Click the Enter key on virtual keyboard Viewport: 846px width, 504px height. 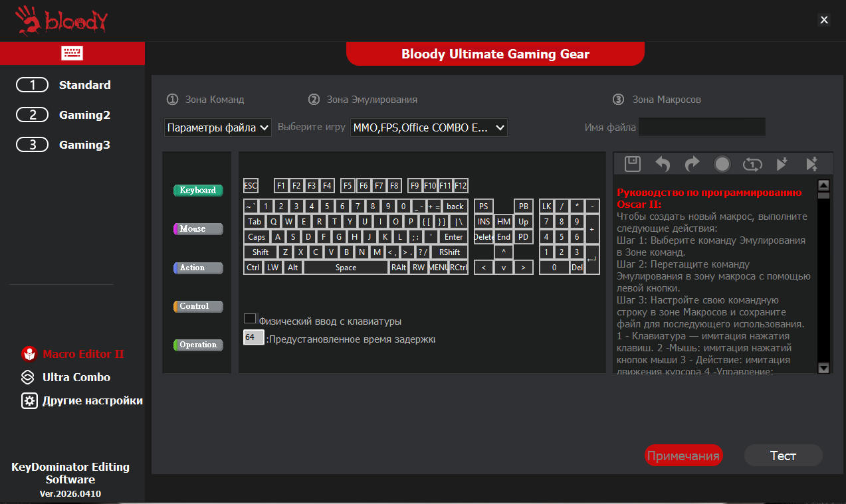(454, 237)
